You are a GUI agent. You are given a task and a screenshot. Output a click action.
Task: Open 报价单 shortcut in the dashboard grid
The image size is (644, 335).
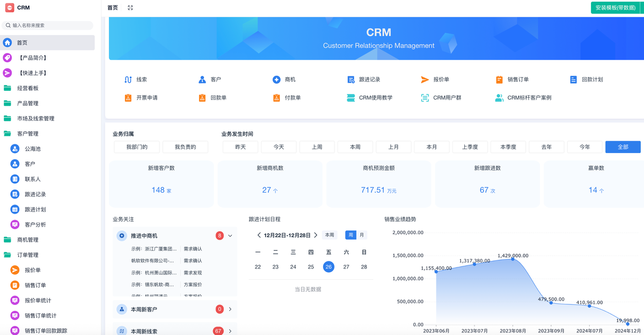(435, 79)
